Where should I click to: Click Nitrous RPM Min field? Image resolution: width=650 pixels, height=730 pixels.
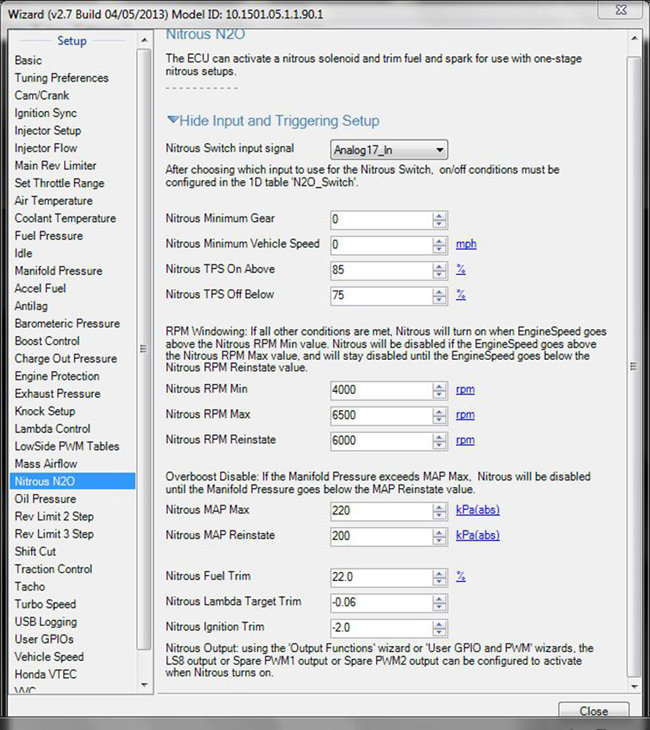coord(382,391)
